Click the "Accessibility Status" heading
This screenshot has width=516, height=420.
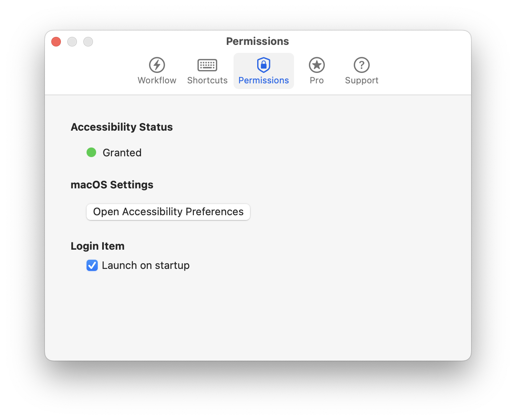point(122,127)
